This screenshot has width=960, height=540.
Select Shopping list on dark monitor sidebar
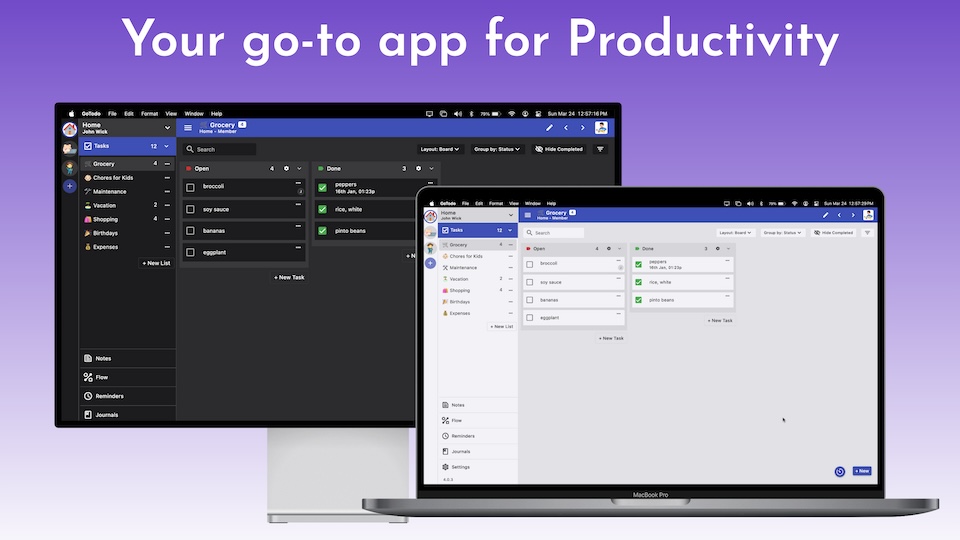click(x=127, y=219)
